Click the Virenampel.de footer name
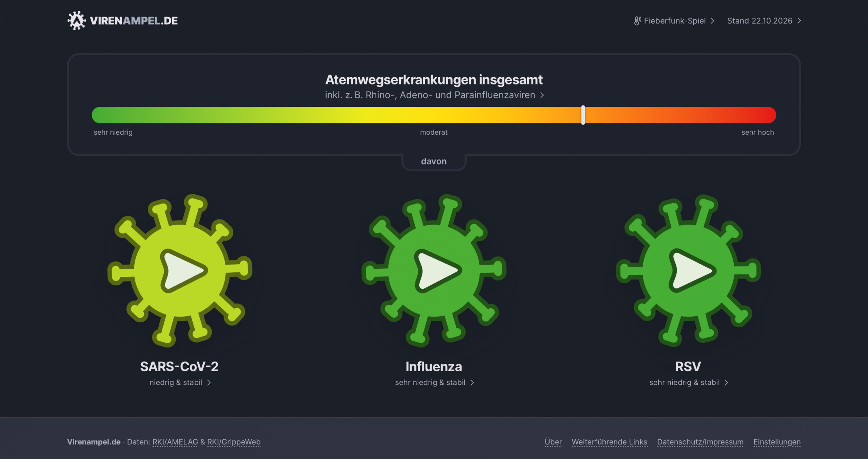Screen dimensions: 868x459 94,442
